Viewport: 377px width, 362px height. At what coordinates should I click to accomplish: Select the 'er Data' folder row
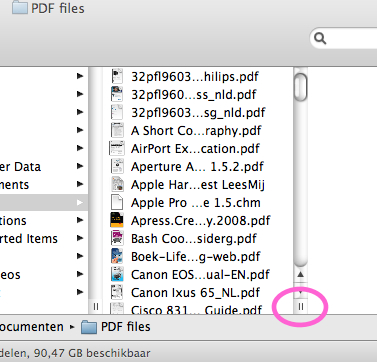(x=44, y=166)
